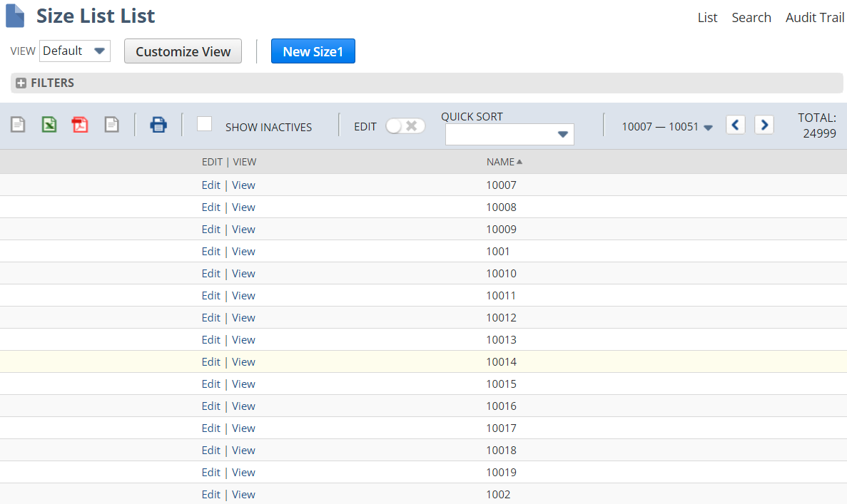Export list as PDF icon

click(x=80, y=125)
